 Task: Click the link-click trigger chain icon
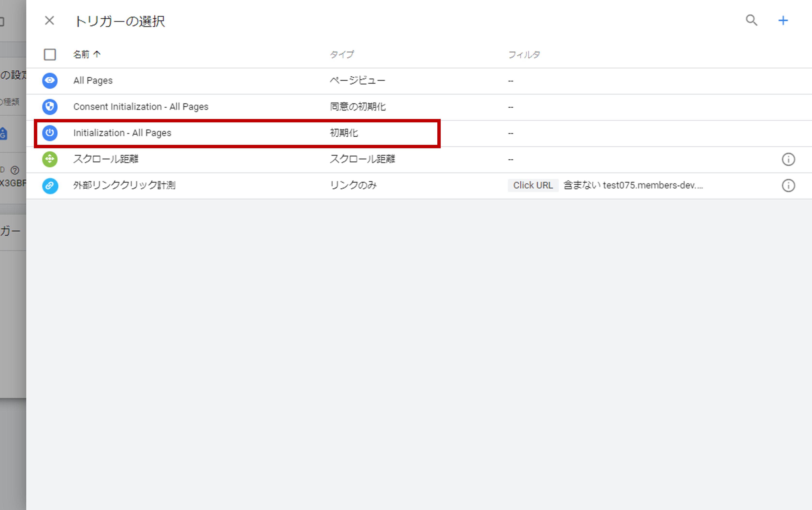tap(50, 185)
